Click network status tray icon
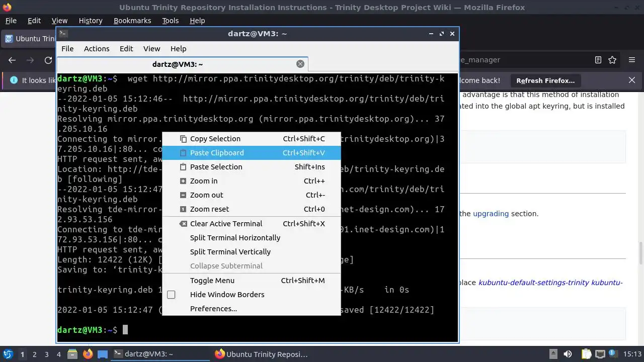 600,354
